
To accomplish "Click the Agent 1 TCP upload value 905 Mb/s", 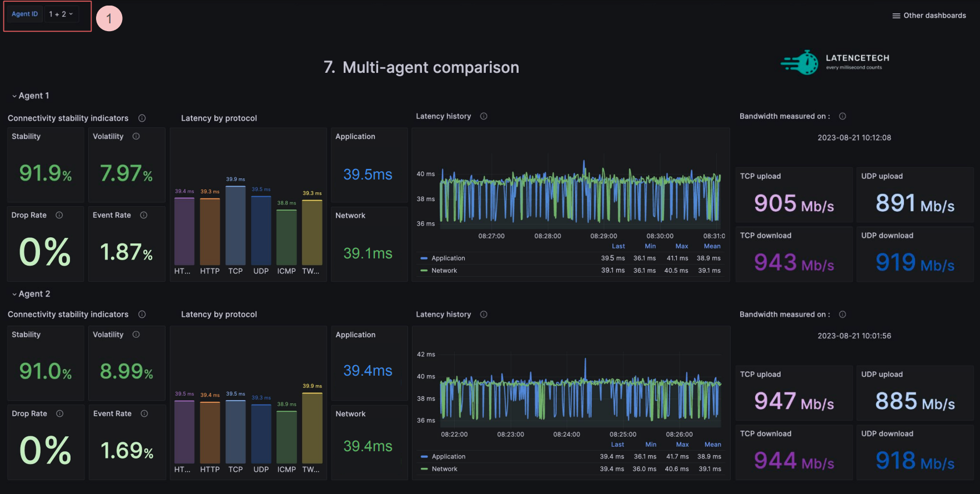I will 794,203.
